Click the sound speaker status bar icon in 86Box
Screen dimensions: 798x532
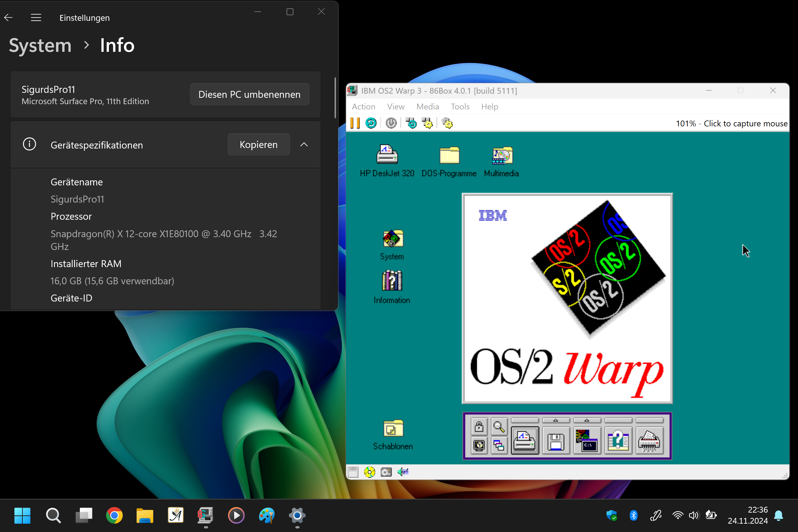(403, 472)
